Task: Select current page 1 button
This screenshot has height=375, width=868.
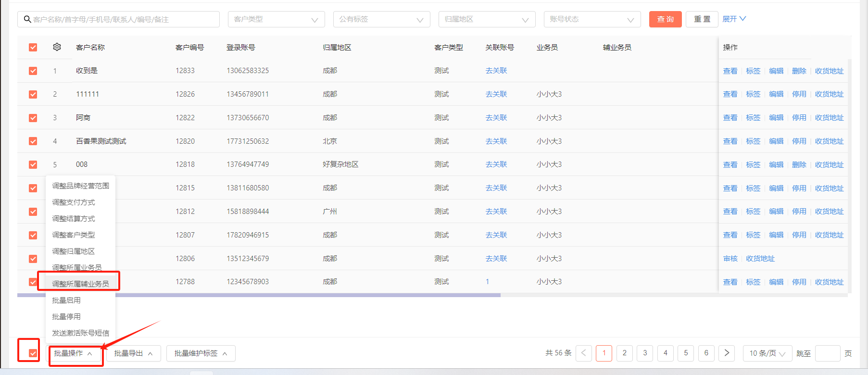Action: pos(604,353)
